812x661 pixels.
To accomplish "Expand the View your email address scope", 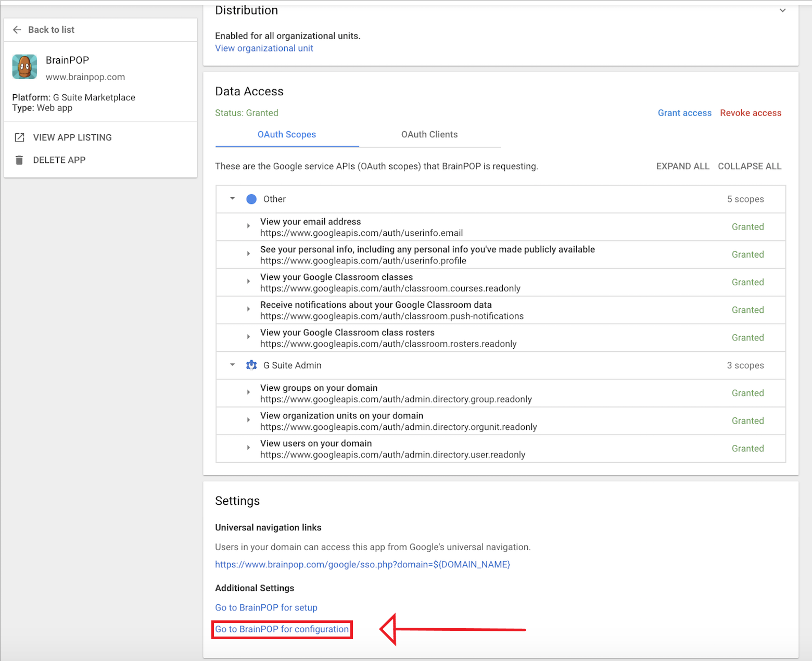I will tap(248, 226).
